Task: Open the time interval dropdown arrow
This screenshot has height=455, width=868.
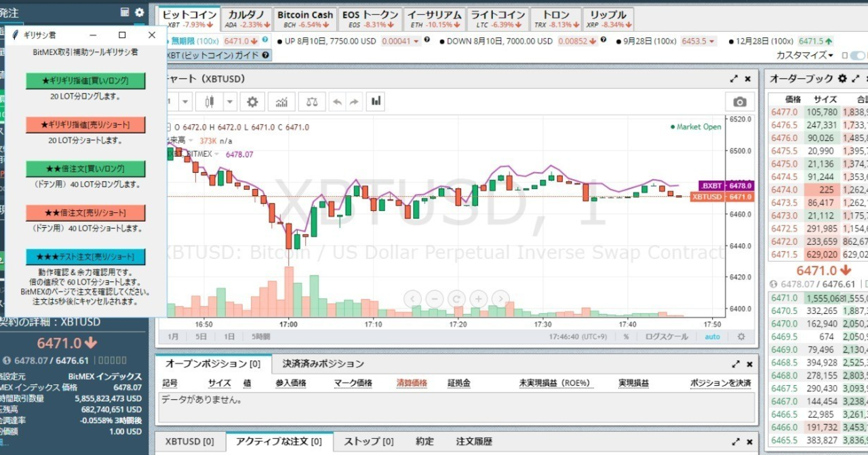Action: coord(185,102)
